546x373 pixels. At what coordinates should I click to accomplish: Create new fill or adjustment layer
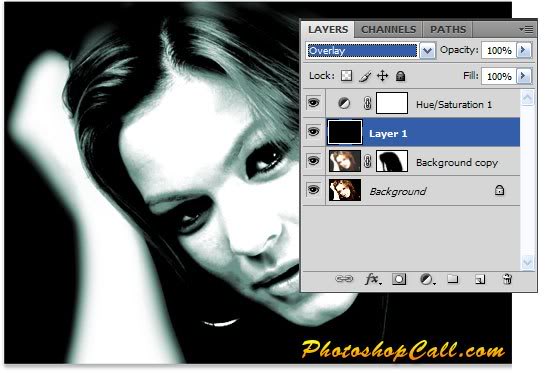click(x=427, y=279)
